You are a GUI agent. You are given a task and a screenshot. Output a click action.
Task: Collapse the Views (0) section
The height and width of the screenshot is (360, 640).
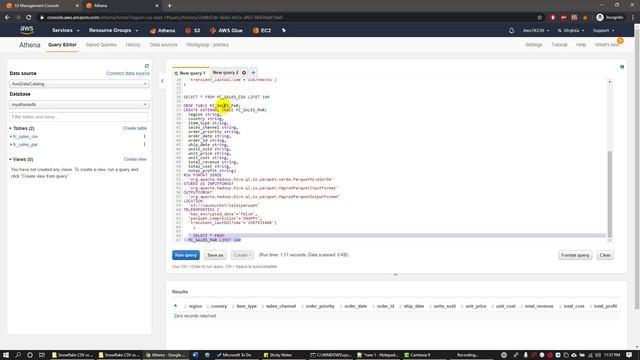[22, 159]
